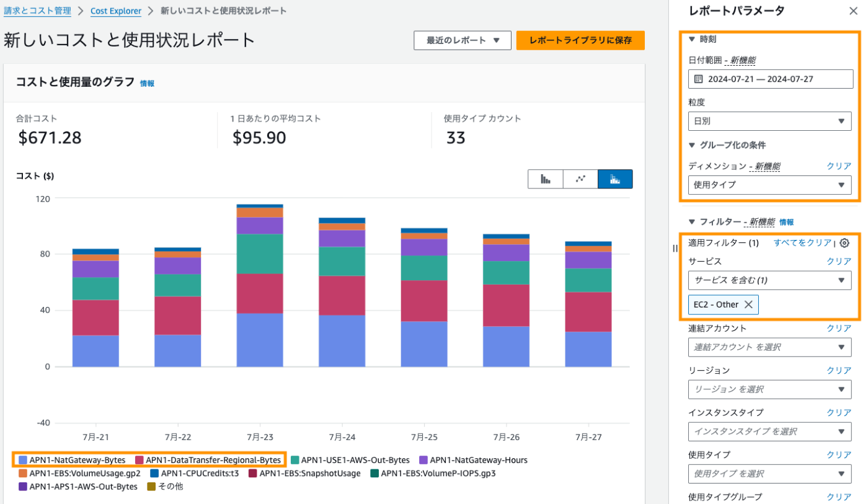
Task: Click the 7月-21 stacked bar
Action: (95, 307)
